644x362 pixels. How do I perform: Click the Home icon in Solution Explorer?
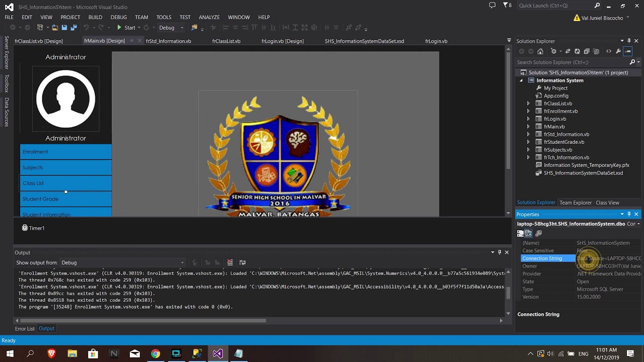(540, 51)
